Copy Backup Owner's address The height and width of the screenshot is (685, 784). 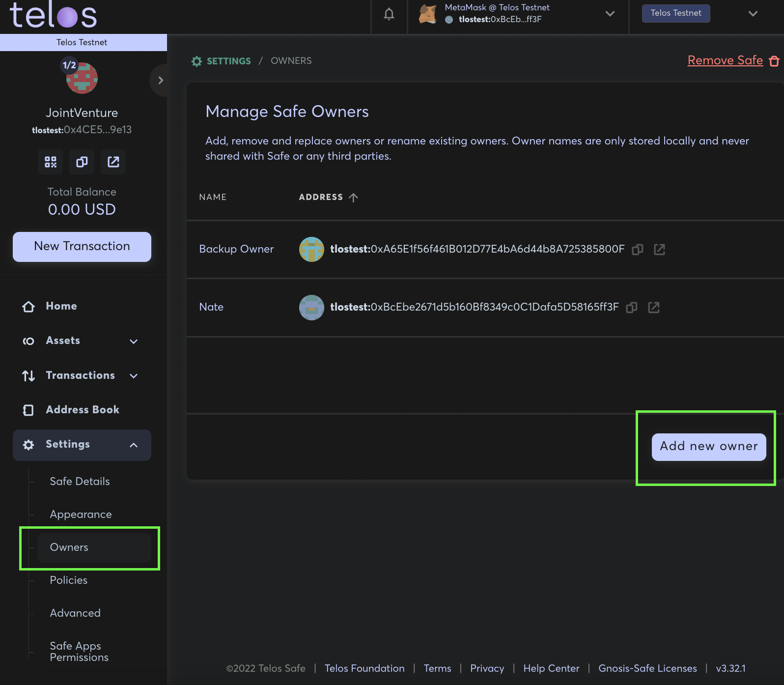click(637, 250)
